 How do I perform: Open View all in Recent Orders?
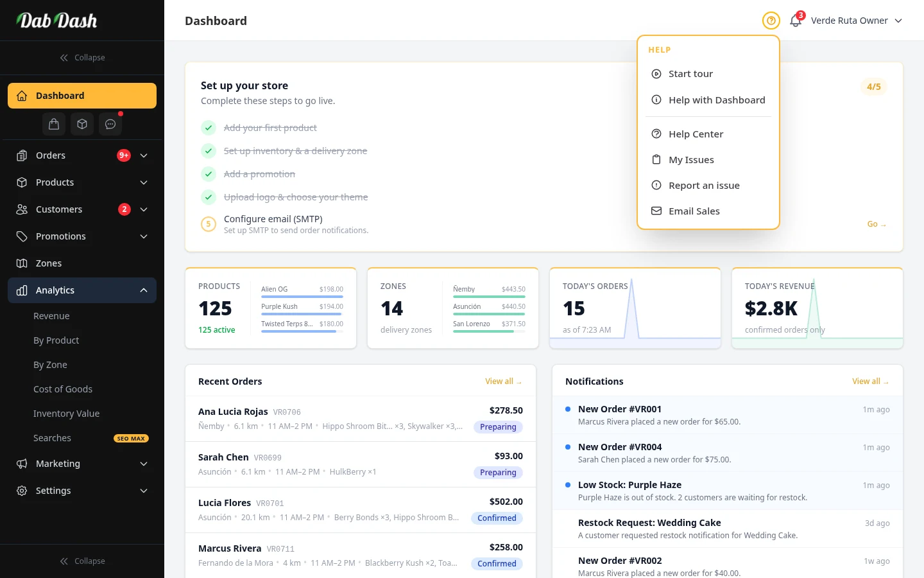503,381
